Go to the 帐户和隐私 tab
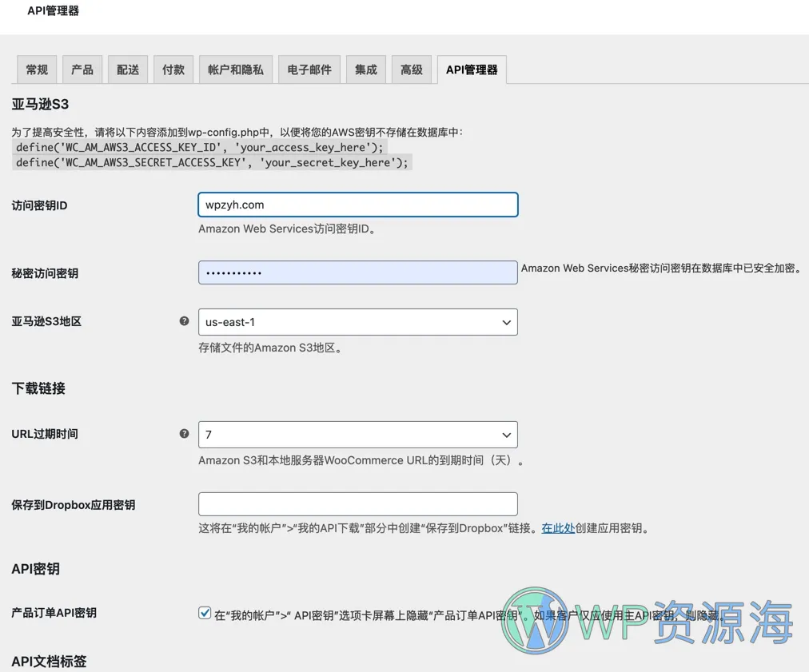Image resolution: width=809 pixels, height=672 pixels. click(x=235, y=70)
